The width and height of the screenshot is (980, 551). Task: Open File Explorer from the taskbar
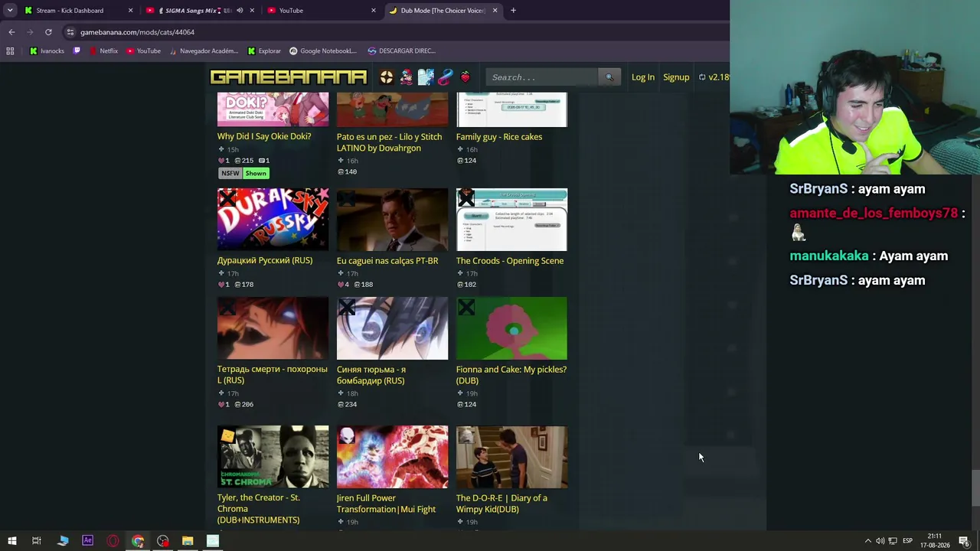point(188,541)
